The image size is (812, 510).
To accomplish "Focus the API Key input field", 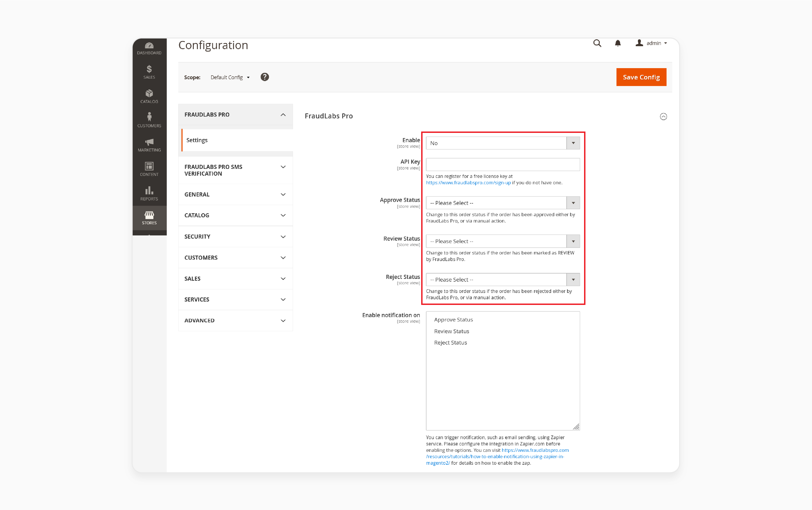I will pyautogui.click(x=503, y=165).
